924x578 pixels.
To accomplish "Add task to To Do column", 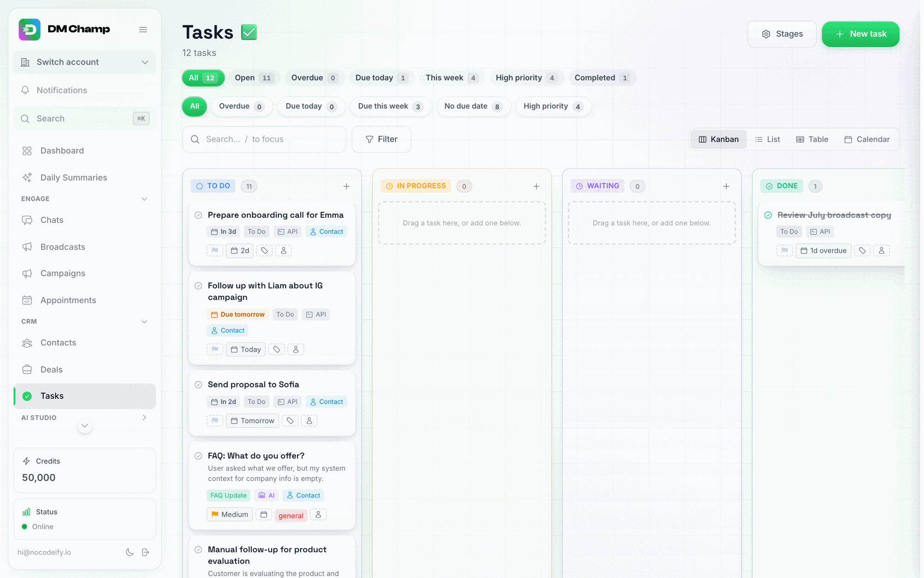I will [346, 186].
